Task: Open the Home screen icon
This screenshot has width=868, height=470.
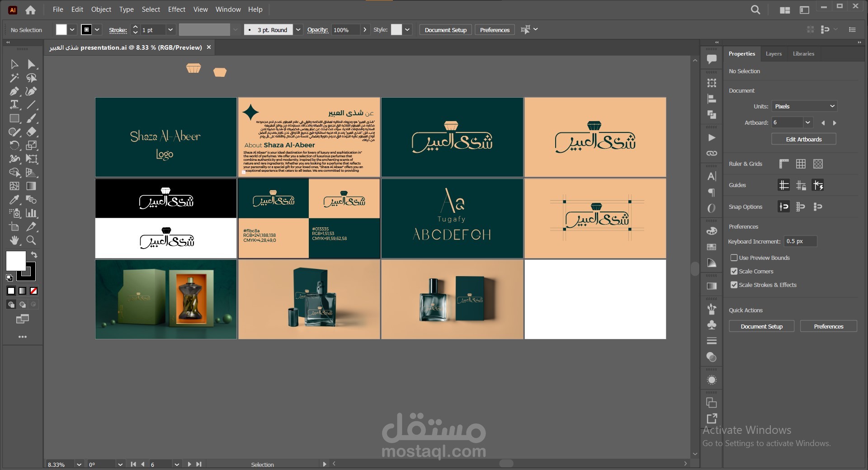Action: pos(30,9)
